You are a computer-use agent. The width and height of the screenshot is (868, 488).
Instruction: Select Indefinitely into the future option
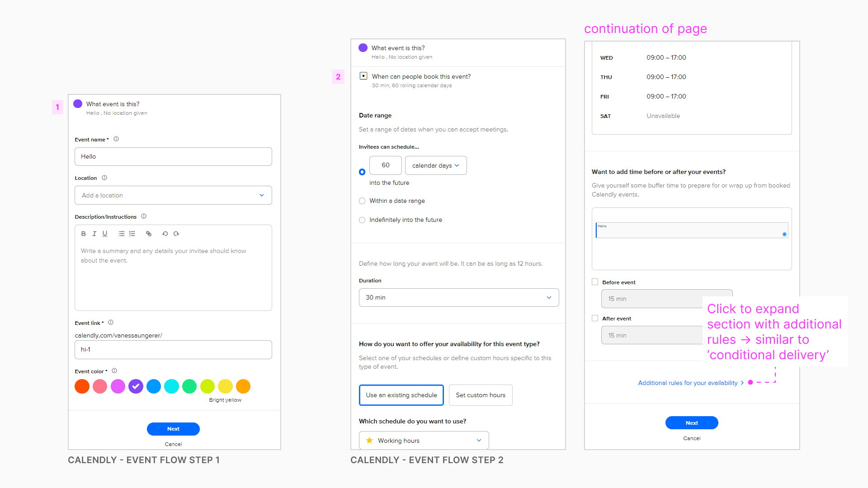tap(362, 220)
